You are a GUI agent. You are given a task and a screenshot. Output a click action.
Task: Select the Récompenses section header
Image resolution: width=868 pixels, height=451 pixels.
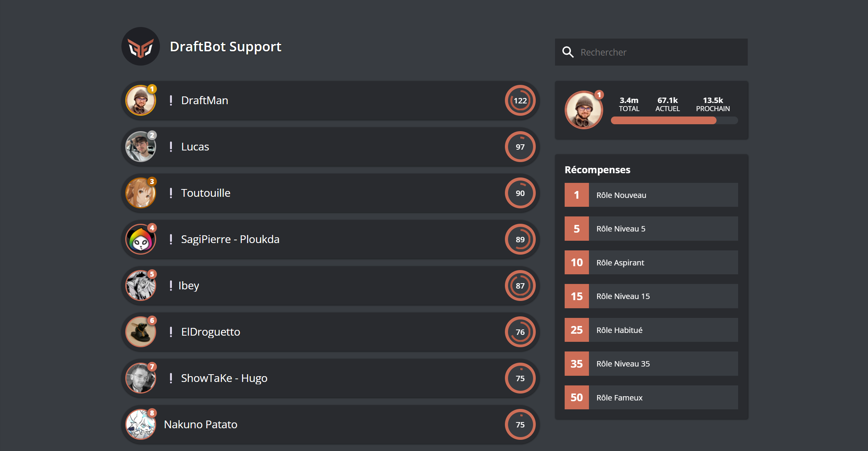597,169
